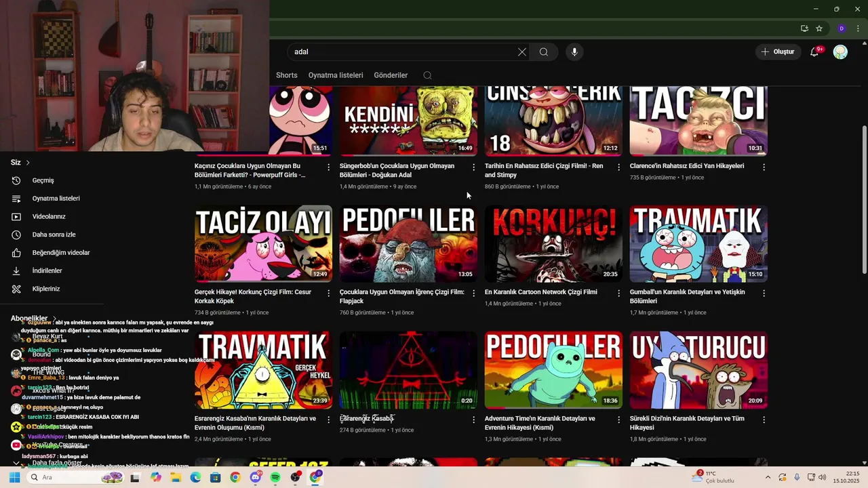Open options menu for Clarence video

(764, 167)
